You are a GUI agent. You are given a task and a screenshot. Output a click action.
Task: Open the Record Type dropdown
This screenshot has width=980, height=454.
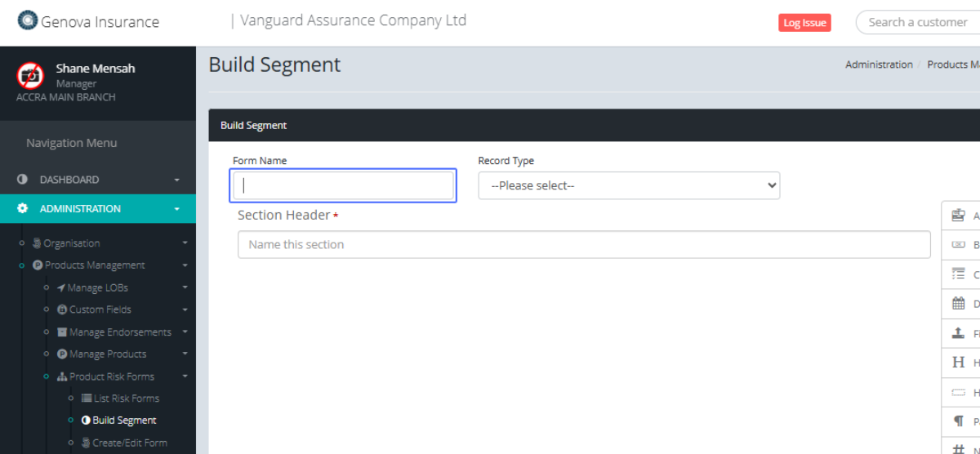pos(629,185)
